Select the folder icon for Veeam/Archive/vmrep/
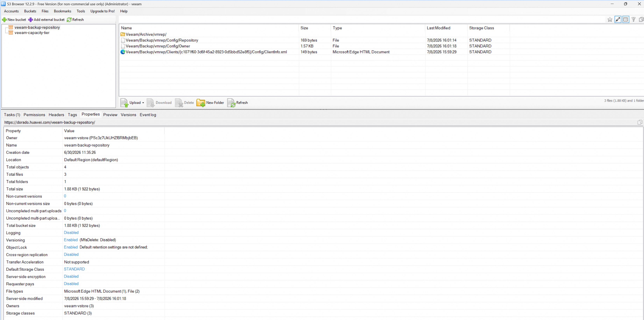The height and width of the screenshot is (320, 644). point(123,34)
